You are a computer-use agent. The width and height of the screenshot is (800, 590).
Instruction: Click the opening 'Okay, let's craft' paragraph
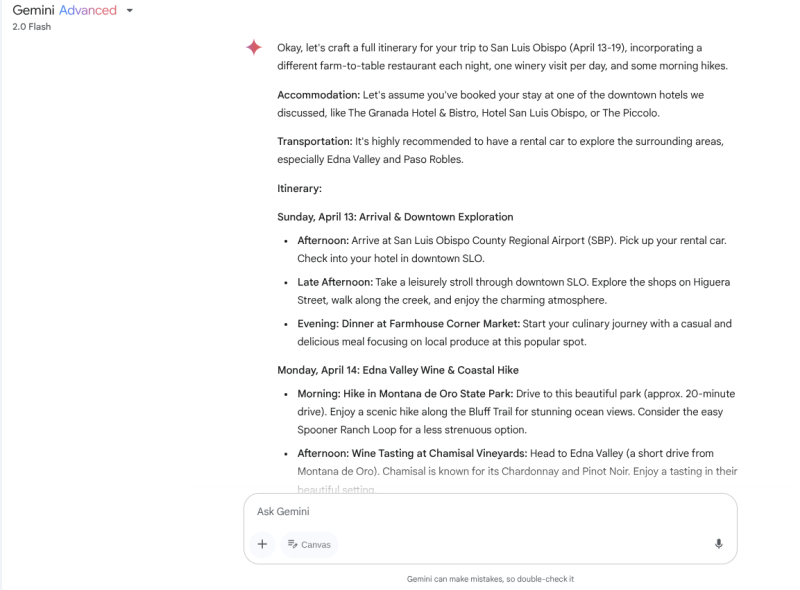(x=490, y=56)
